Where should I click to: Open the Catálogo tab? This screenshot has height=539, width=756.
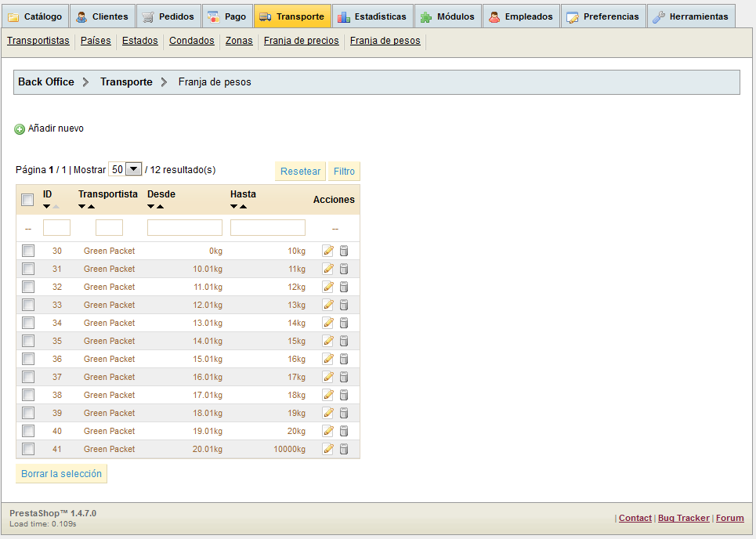[35, 16]
